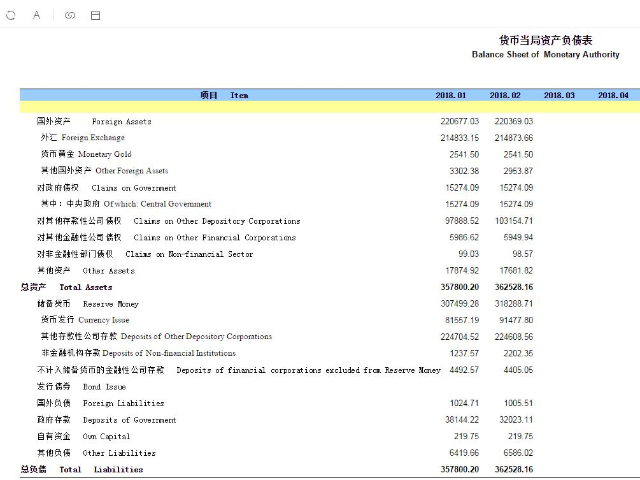The width and height of the screenshot is (640, 480).
Task: Click the value 224608.56 in 2018.02 column
Action: 514,337
